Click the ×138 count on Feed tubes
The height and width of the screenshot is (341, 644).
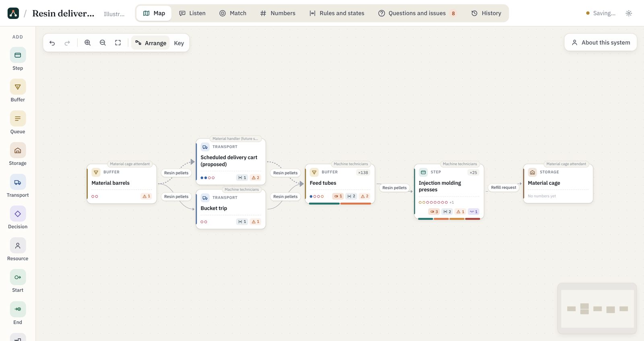click(x=363, y=173)
